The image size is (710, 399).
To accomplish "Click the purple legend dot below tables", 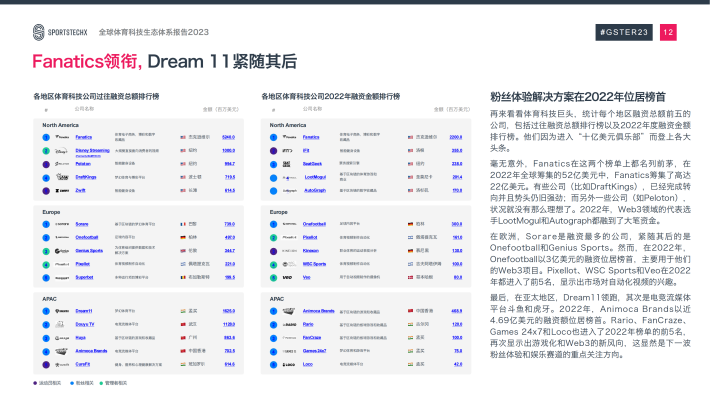I will 35,383.
